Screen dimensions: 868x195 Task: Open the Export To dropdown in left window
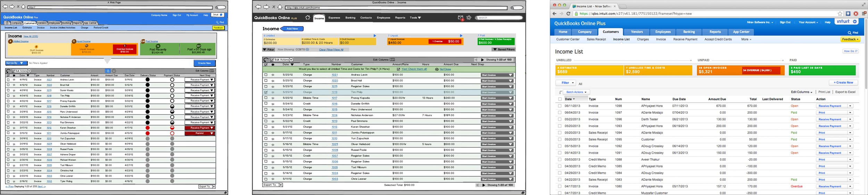[207, 187]
